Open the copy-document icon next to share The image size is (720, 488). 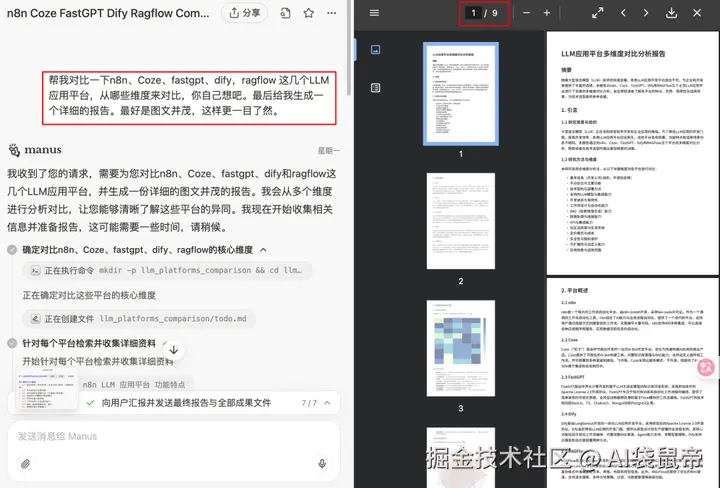point(285,13)
